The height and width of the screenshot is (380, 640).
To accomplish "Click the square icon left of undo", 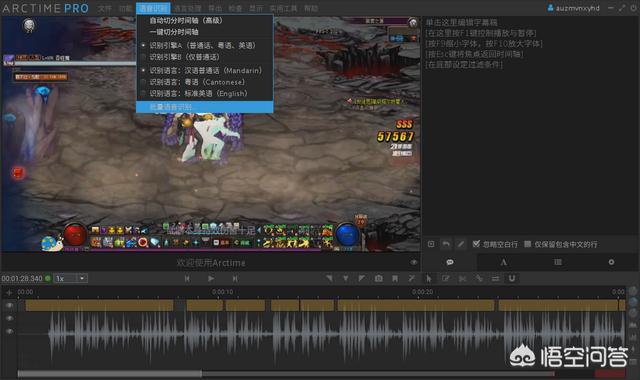I will click(x=431, y=244).
